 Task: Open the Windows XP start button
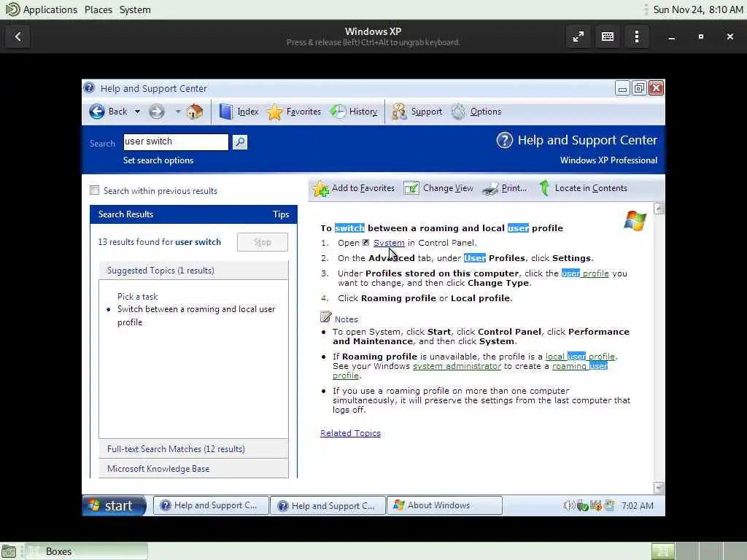(x=114, y=506)
